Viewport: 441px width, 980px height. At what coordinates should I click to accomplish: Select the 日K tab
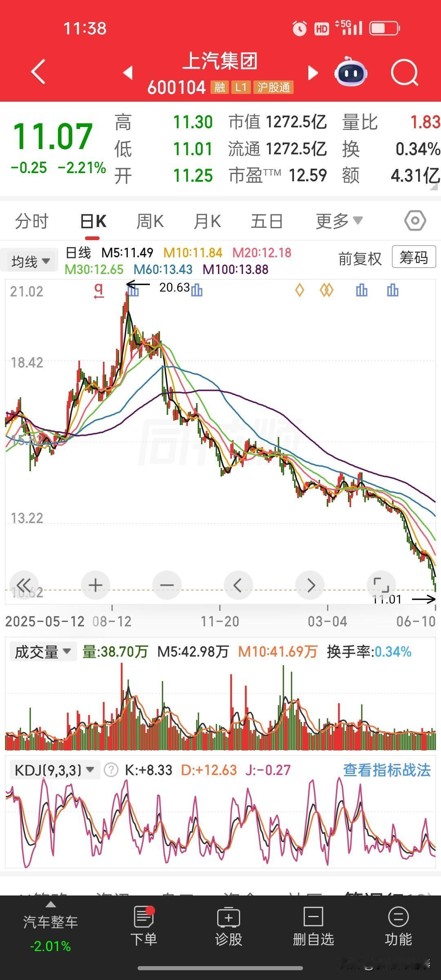[93, 221]
